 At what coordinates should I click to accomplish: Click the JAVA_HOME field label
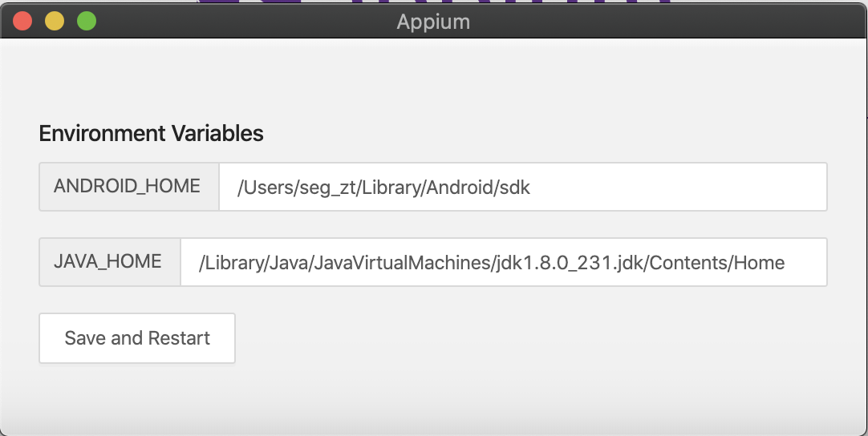[x=107, y=262]
